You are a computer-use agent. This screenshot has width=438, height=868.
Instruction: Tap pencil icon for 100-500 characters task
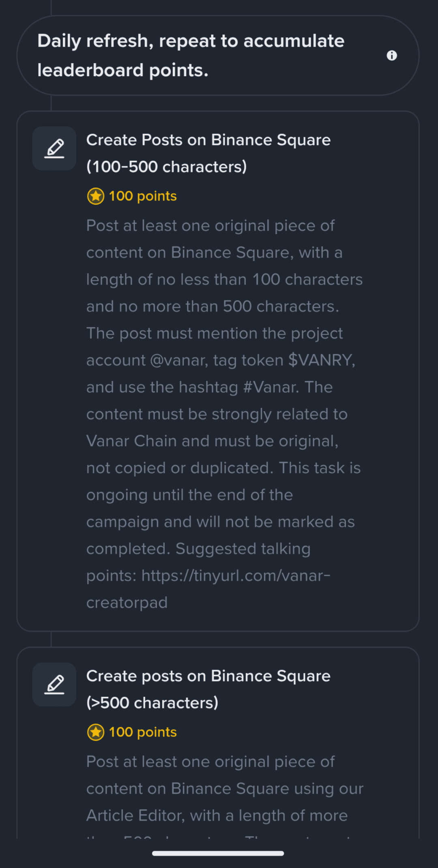pos(54,149)
